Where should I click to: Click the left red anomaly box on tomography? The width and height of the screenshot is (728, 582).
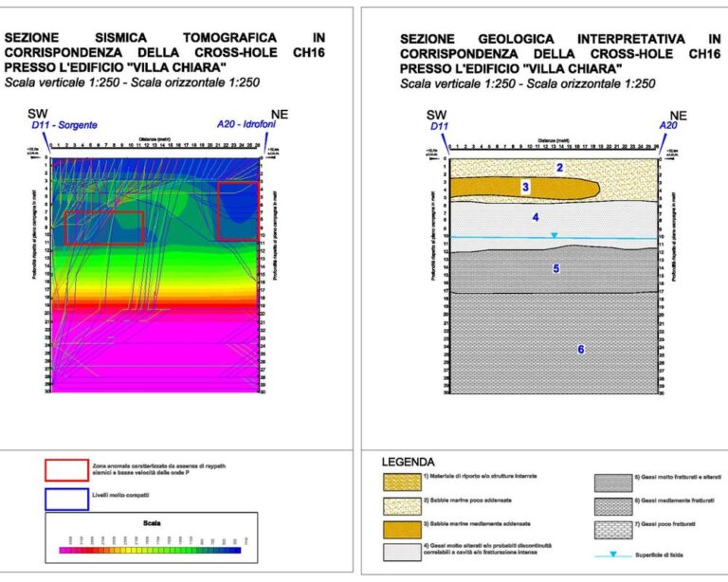(104, 227)
